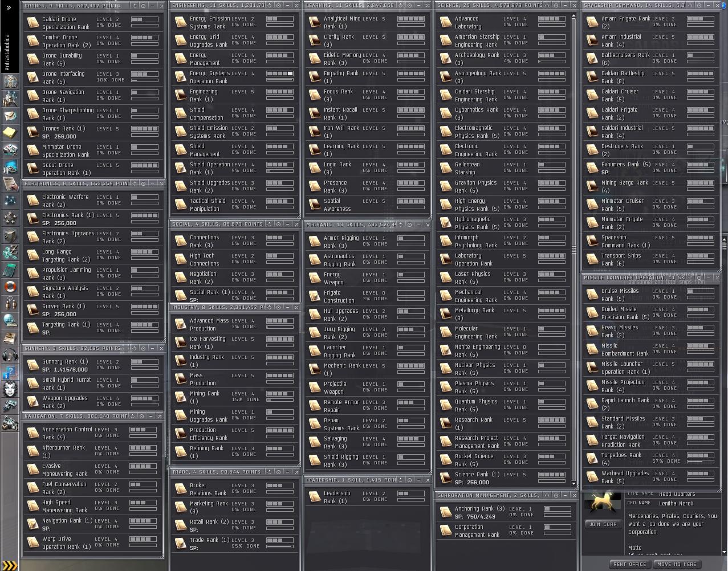Toggle the pin on Trade window
Screen dimensions: 728x571
tap(278, 472)
